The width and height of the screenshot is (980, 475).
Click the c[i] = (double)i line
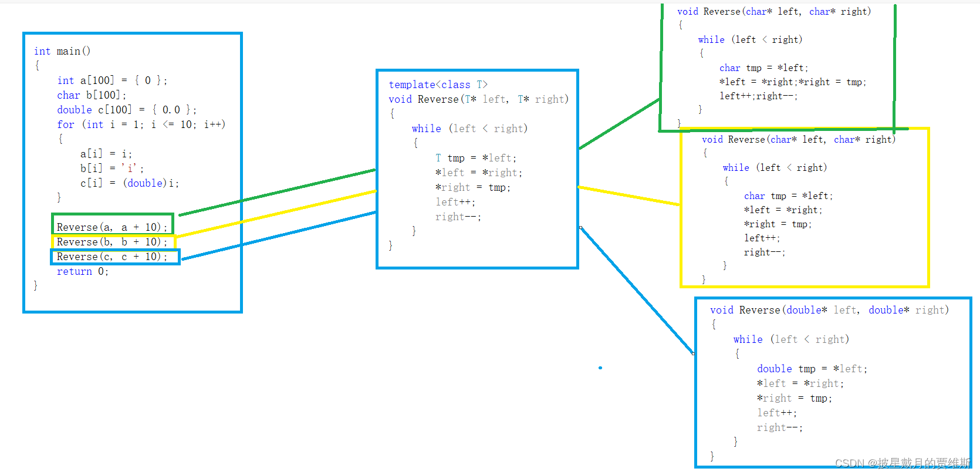[x=130, y=183]
